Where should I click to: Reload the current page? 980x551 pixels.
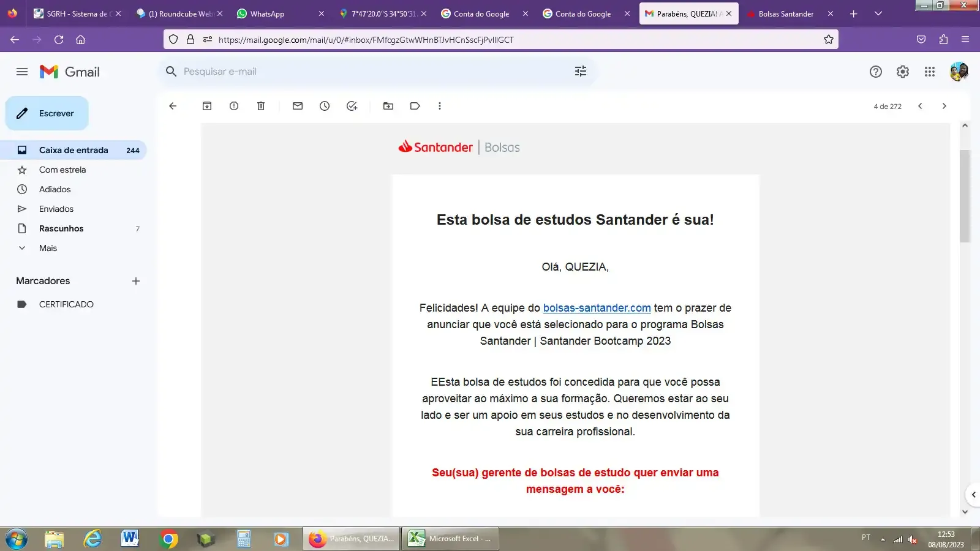pos(59,39)
